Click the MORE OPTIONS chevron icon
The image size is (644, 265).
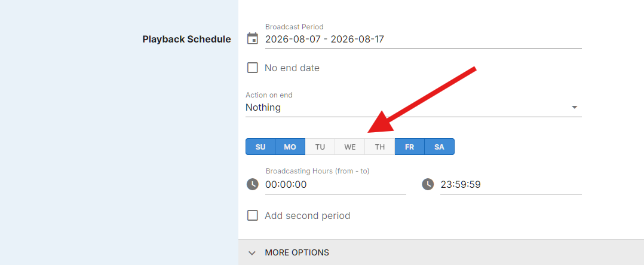pyautogui.click(x=252, y=252)
